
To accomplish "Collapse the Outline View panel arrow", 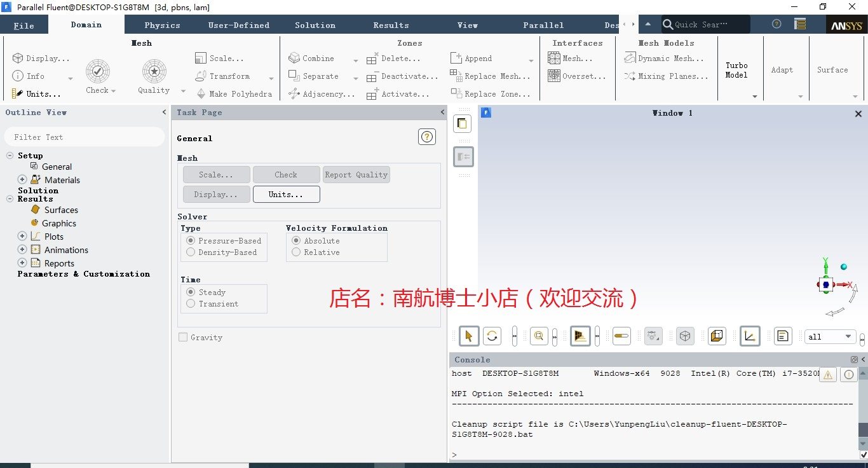I will click(164, 113).
